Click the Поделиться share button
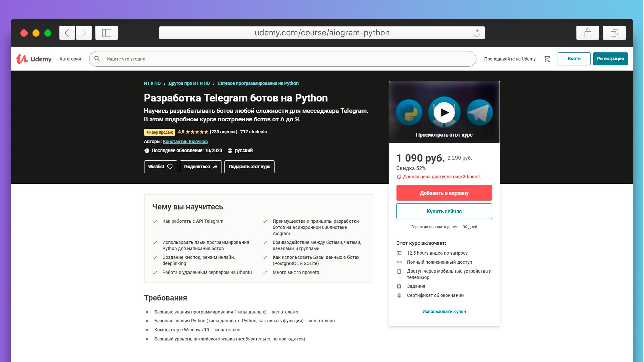This screenshot has height=362, width=644. [x=201, y=167]
